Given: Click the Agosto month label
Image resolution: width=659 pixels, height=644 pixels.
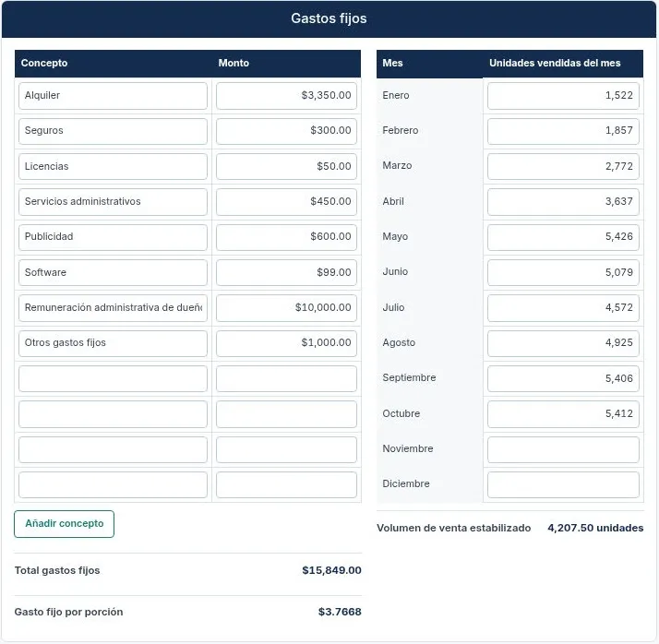Looking at the screenshot, I should pyautogui.click(x=399, y=343).
